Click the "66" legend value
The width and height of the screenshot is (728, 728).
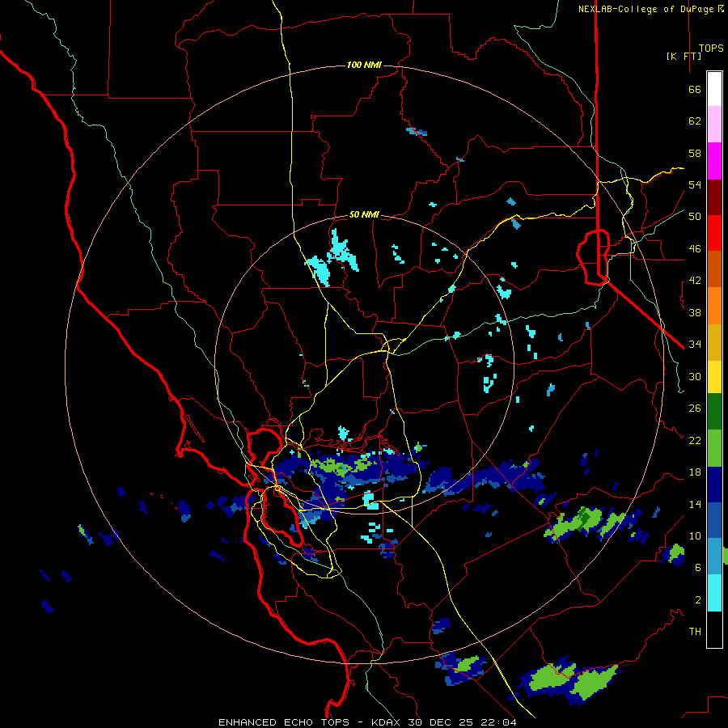click(x=695, y=90)
